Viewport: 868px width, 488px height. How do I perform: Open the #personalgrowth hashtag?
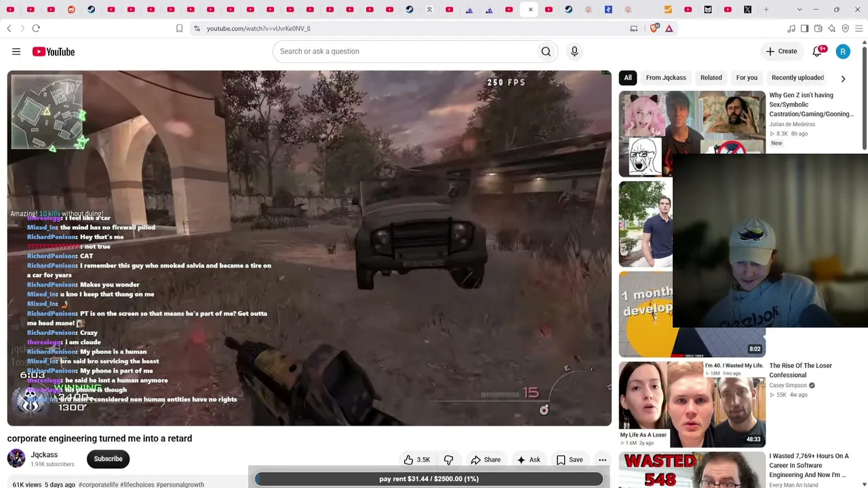tap(180, 485)
